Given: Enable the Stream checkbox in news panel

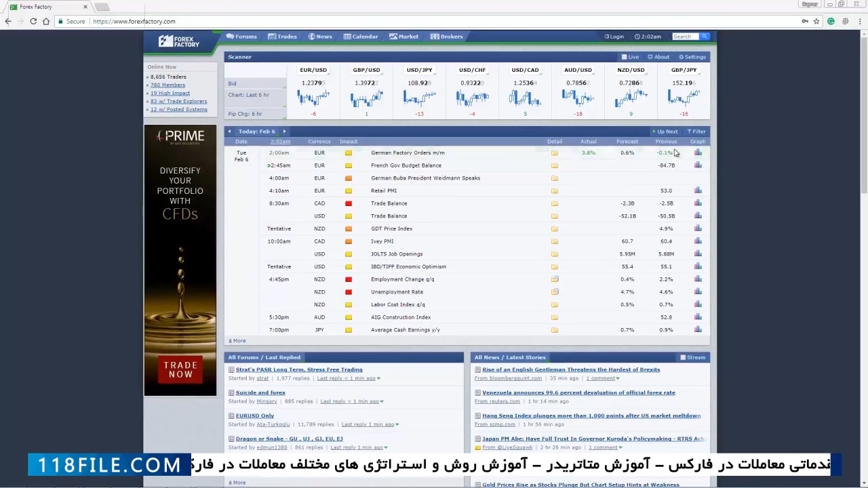Looking at the screenshot, I should 683,358.
